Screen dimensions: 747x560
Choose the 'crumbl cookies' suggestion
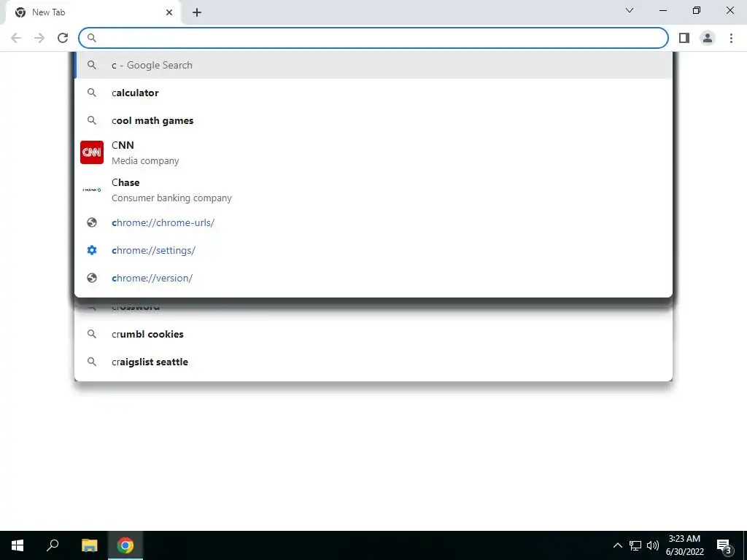(x=373, y=334)
